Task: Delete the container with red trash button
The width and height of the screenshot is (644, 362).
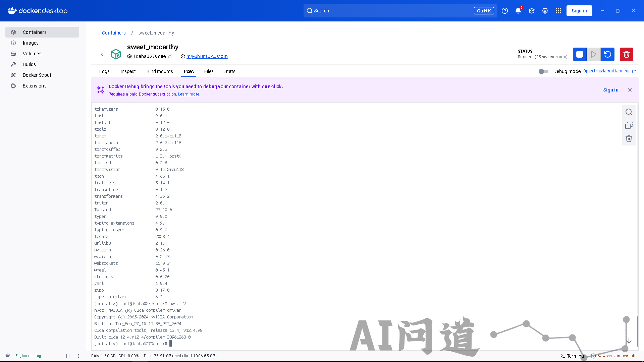Action: click(x=626, y=54)
